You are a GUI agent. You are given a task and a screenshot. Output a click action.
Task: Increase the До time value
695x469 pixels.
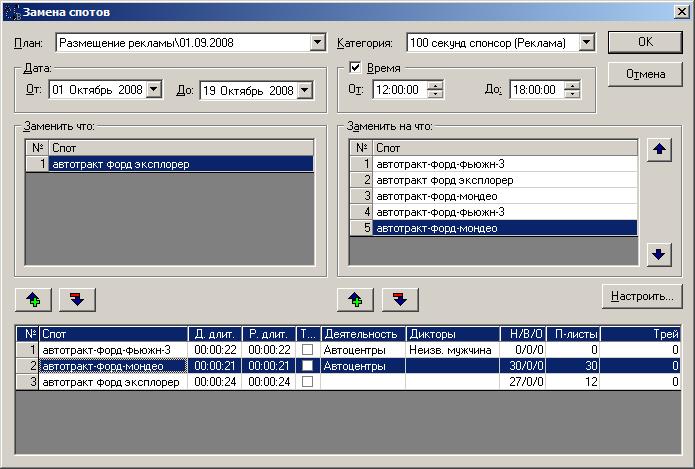(572, 86)
